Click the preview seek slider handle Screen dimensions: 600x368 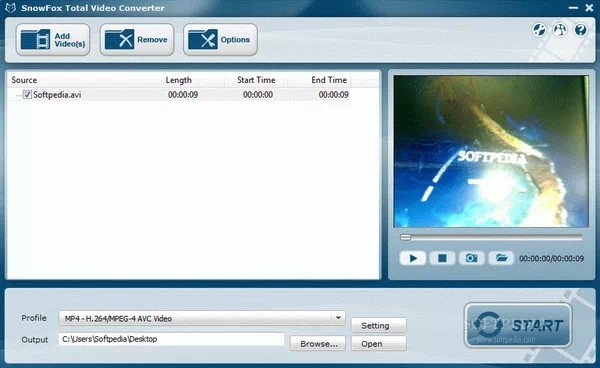(405, 238)
